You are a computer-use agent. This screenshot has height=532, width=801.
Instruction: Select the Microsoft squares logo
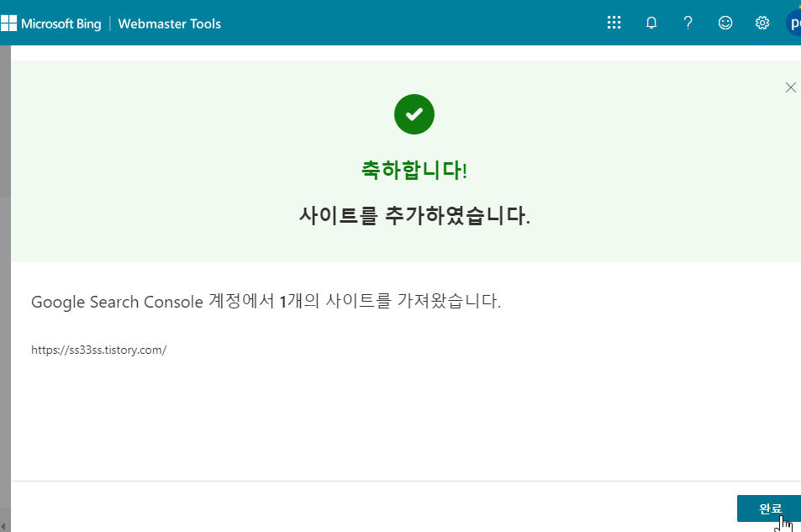point(12,23)
